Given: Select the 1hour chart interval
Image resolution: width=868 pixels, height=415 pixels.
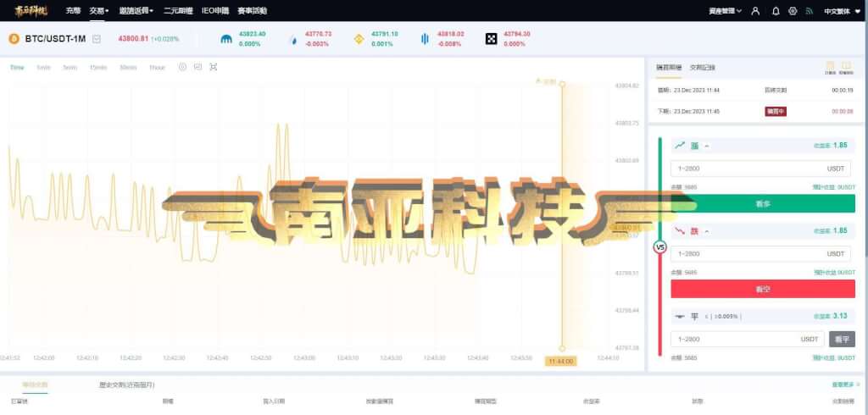Looking at the screenshot, I should point(157,68).
